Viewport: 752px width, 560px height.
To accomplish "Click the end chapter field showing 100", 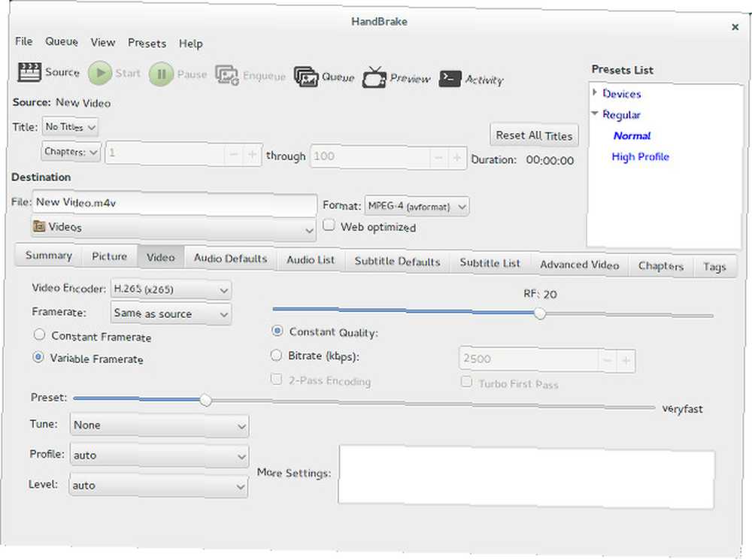I will coord(370,157).
